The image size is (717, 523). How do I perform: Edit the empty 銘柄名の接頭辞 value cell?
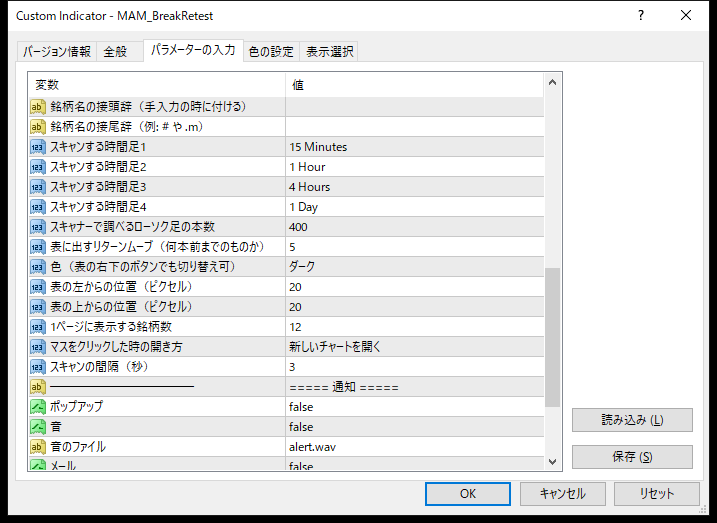[x=415, y=107]
